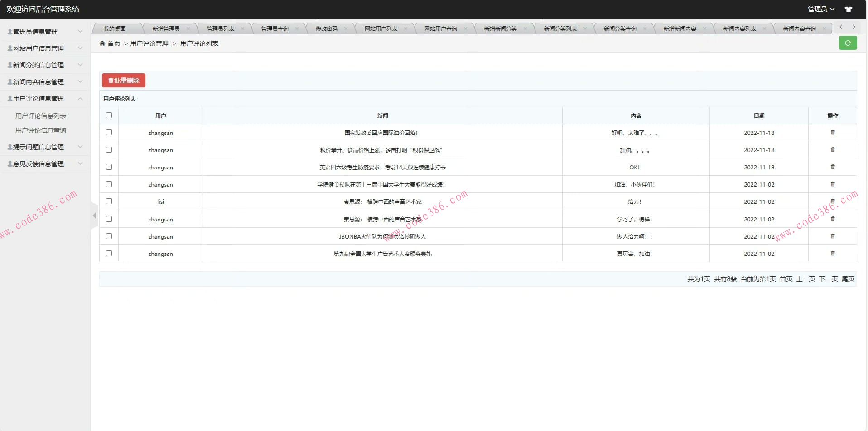Click the t-shirt skin icon in header

pos(849,9)
